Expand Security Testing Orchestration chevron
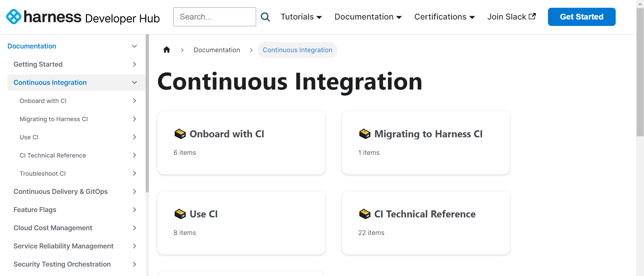Screen dimensions: 644x276 (134, 264)
